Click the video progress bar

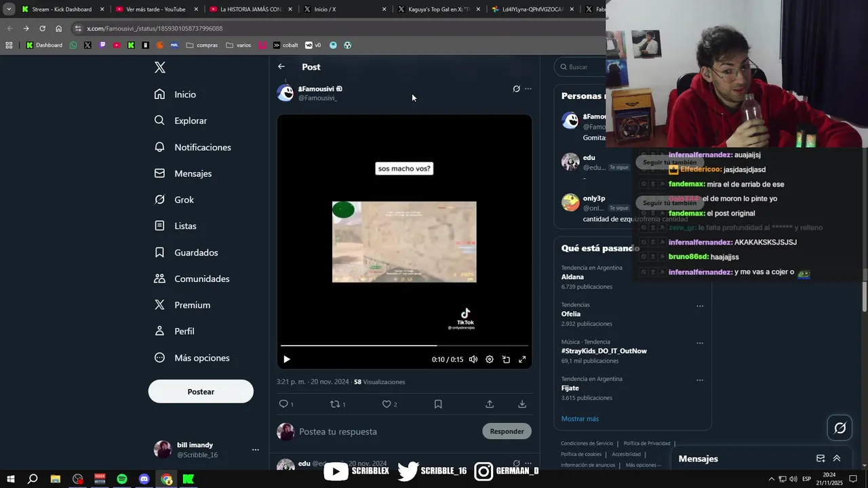(404, 346)
